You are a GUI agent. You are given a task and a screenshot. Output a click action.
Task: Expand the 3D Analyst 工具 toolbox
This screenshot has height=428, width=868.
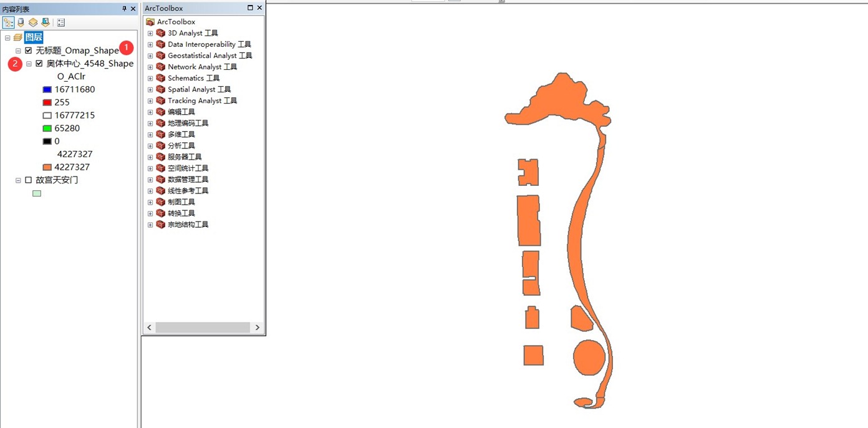coord(150,33)
